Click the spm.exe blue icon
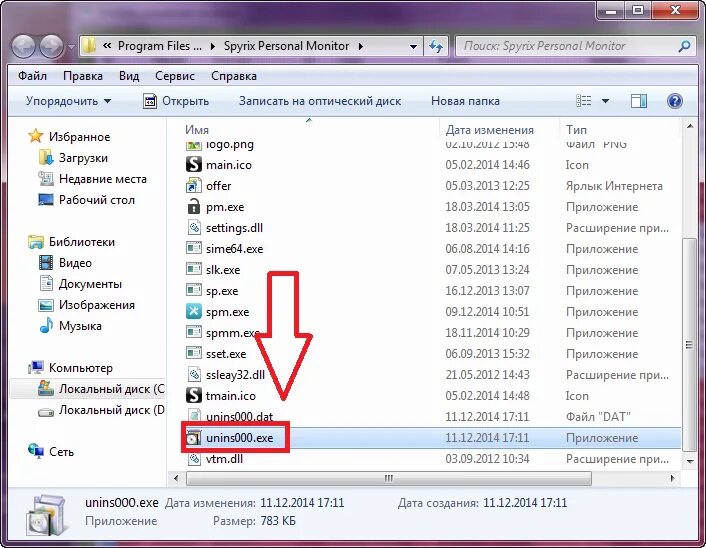 194,312
